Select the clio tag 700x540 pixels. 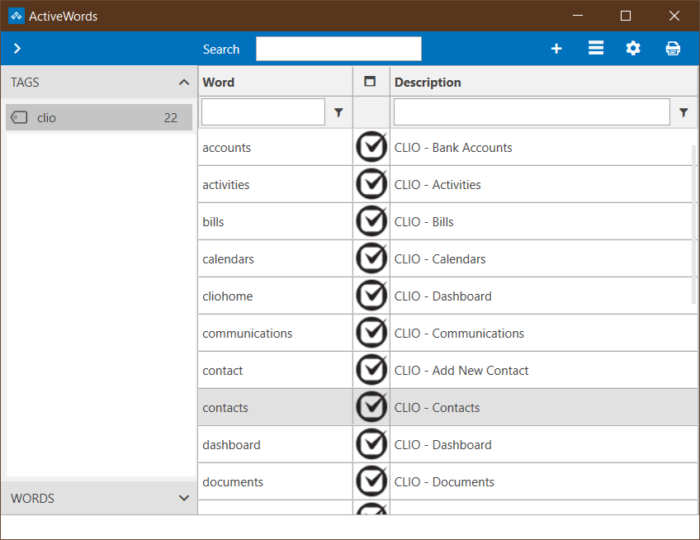click(x=99, y=117)
